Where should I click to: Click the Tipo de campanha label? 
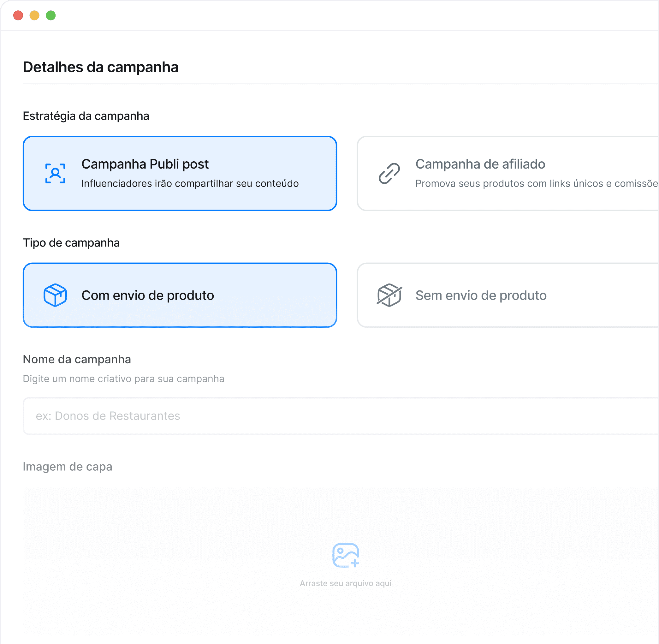(x=71, y=243)
